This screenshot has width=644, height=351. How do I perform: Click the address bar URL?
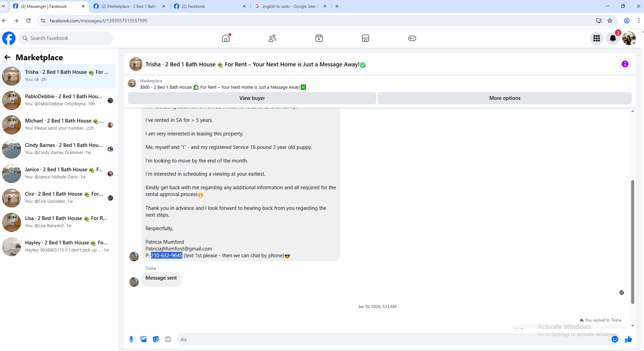click(98, 21)
